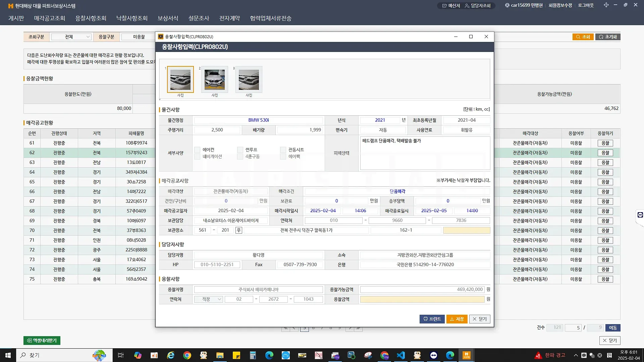The height and width of the screenshot is (362, 644).
Task: Click the highlighted 응찰금액 input field
Action: tap(422, 299)
